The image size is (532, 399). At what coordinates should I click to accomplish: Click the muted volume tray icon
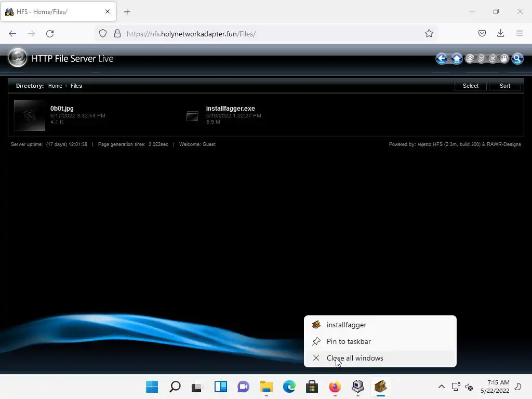(469, 387)
